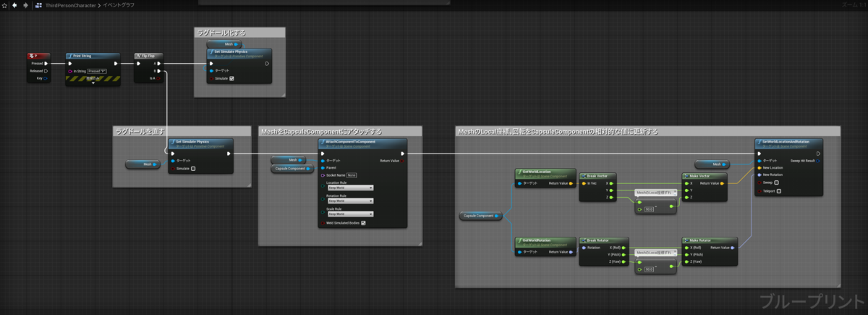Click GetWorldLocation Return Value pin
This screenshot has width=868, height=315.
[x=571, y=183]
